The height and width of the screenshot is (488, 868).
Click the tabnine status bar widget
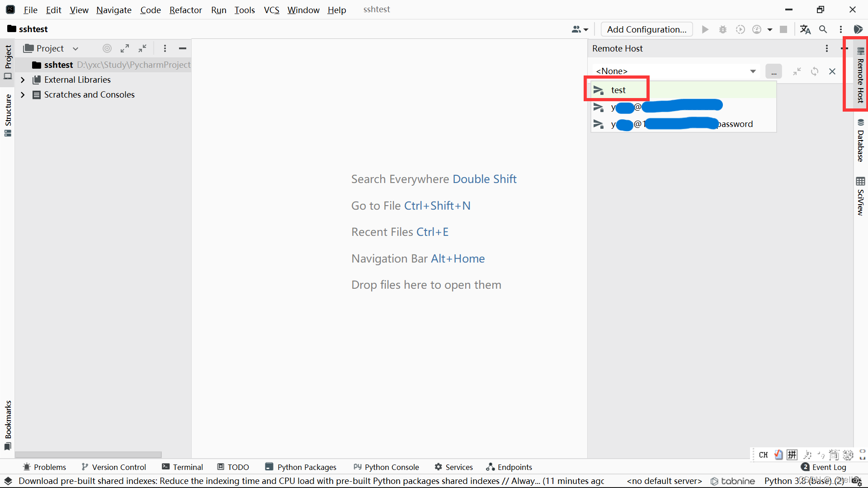(x=733, y=481)
